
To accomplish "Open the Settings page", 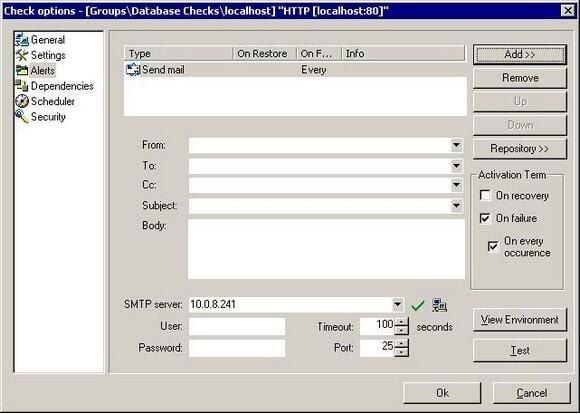I will (x=48, y=55).
